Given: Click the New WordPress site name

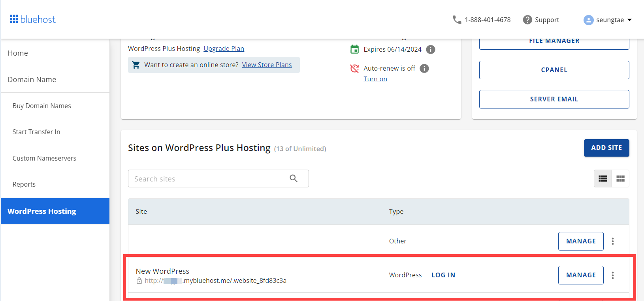Looking at the screenshot, I should [162, 271].
